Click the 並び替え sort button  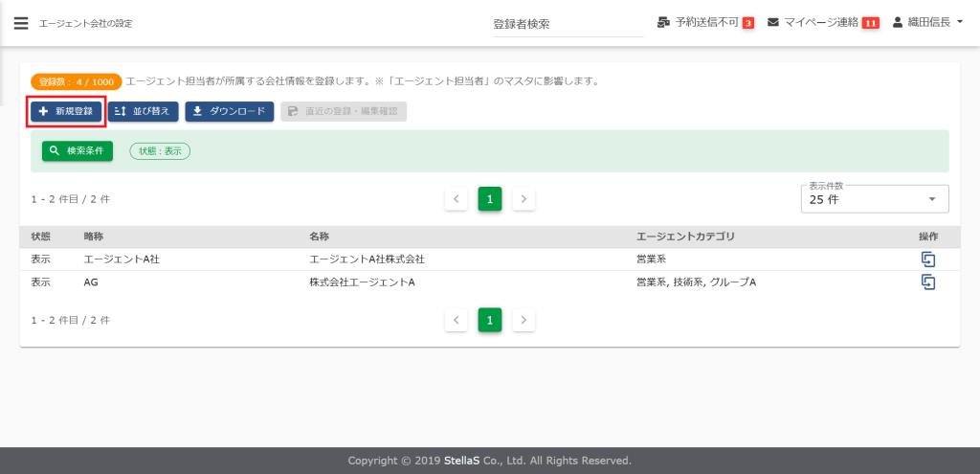(143, 112)
